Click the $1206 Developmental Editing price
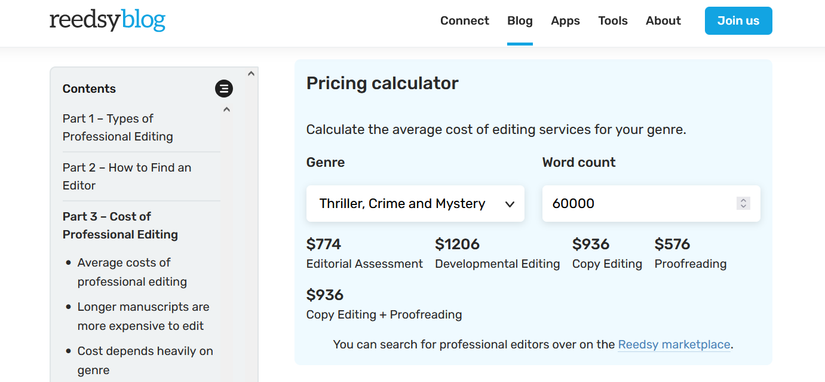825x382 pixels. point(457,244)
